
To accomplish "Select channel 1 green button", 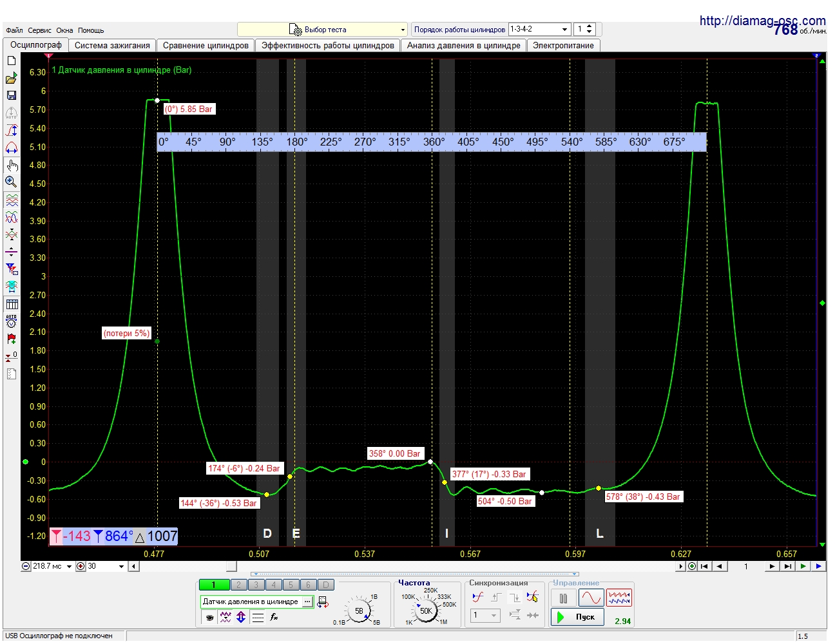I will [x=215, y=585].
